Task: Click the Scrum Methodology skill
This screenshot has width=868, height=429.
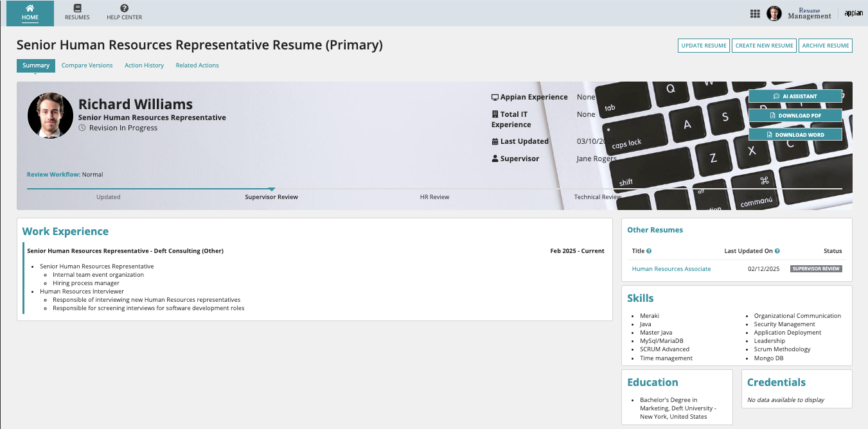Action: (783, 349)
